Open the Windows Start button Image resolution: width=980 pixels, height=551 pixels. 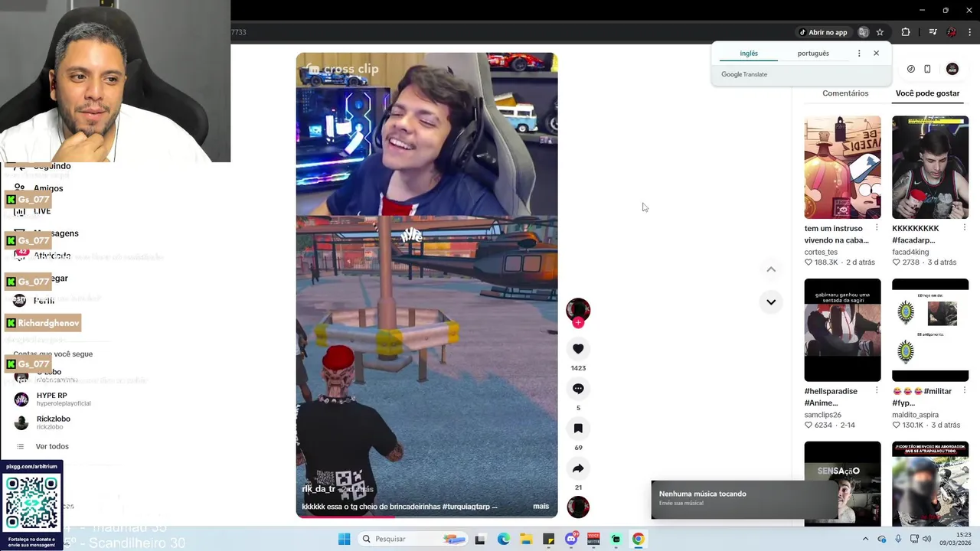(345, 539)
